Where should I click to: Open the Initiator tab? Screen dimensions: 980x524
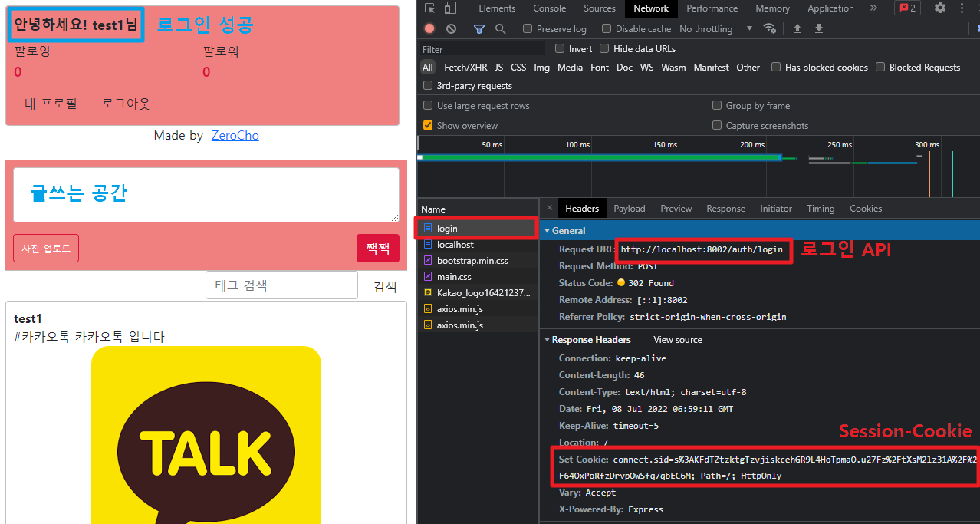coord(776,209)
